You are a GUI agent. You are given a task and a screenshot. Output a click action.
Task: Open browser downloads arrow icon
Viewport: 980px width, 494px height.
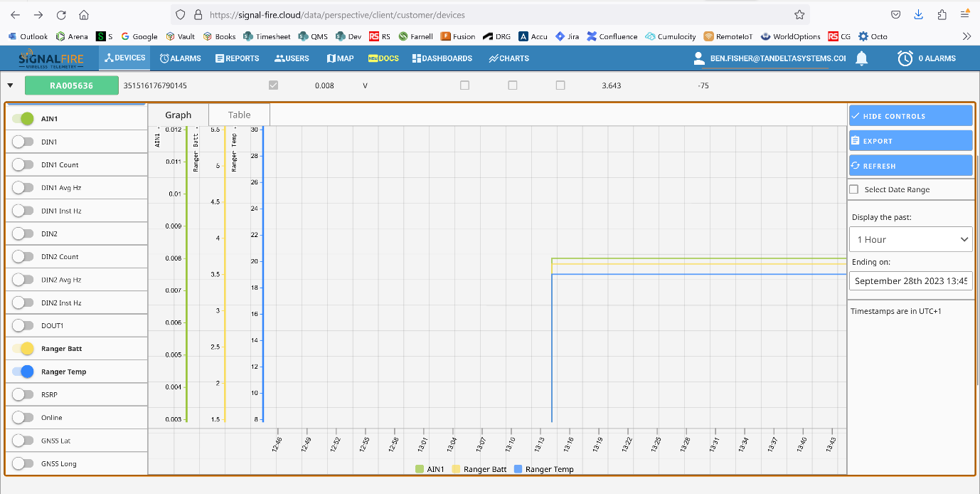pos(919,14)
